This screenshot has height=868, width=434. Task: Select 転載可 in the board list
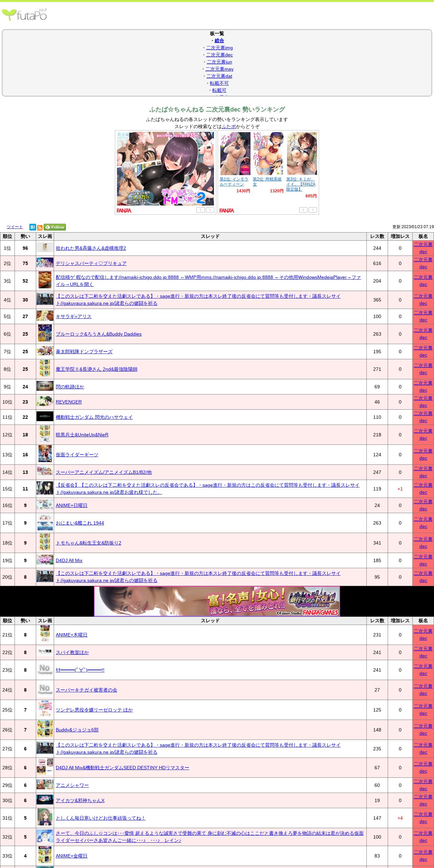pos(219,90)
